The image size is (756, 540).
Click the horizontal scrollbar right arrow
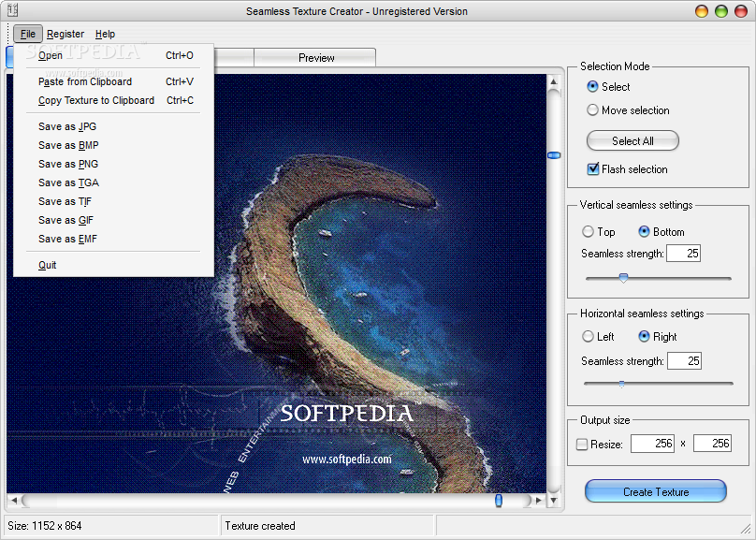tap(539, 501)
